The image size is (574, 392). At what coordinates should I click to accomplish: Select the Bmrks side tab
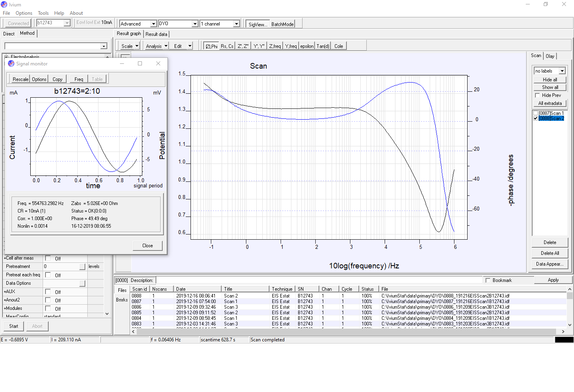click(x=122, y=300)
